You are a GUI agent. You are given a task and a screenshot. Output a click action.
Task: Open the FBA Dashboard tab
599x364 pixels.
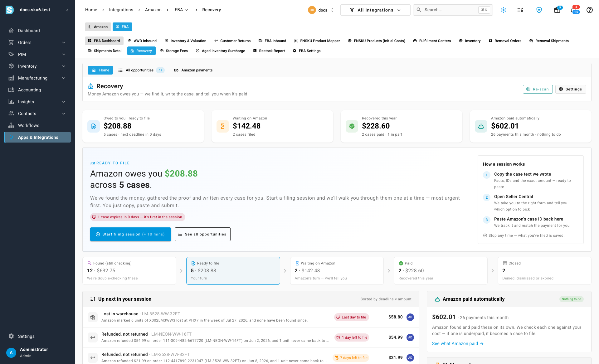pyautogui.click(x=104, y=41)
